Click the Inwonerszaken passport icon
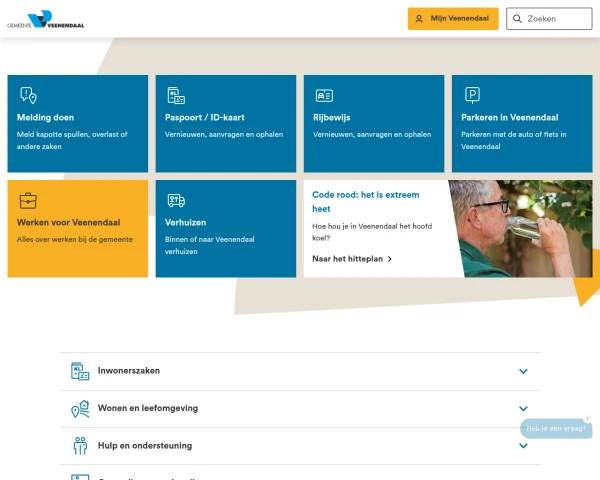This screenshot has width=600, height=480. [80, 371]
